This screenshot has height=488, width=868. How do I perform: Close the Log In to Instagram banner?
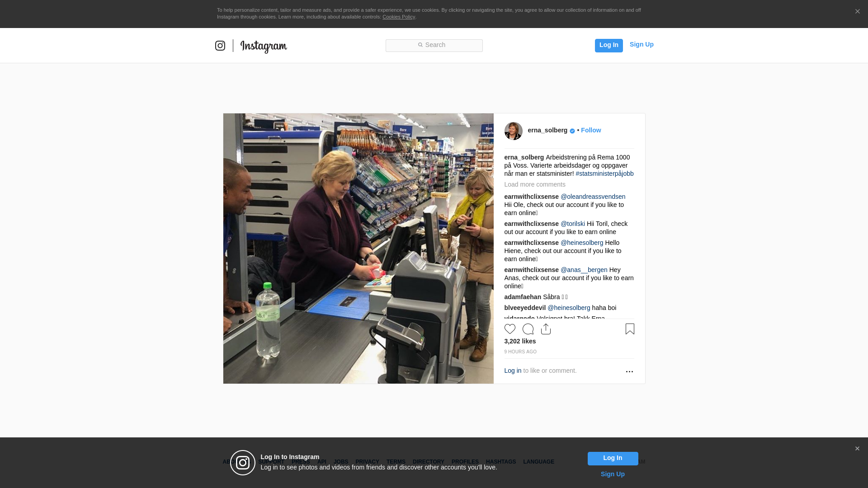[857, 449]
